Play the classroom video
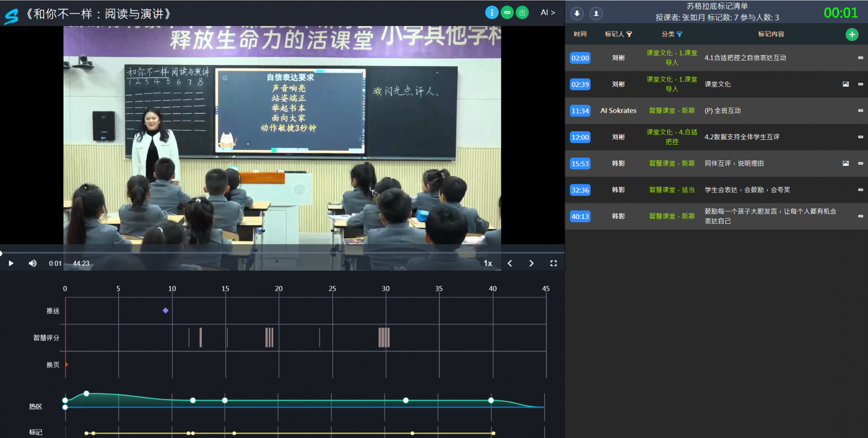 click(11, 263)
